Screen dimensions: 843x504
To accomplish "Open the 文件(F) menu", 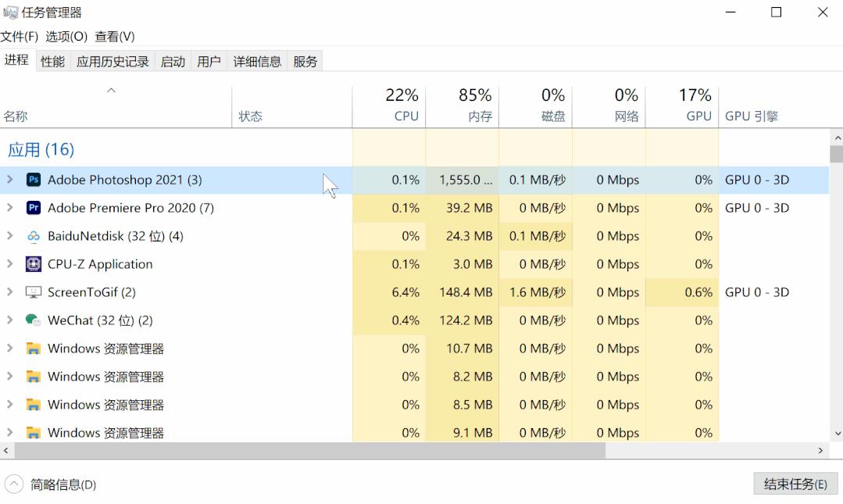I will tap(20, 37).
